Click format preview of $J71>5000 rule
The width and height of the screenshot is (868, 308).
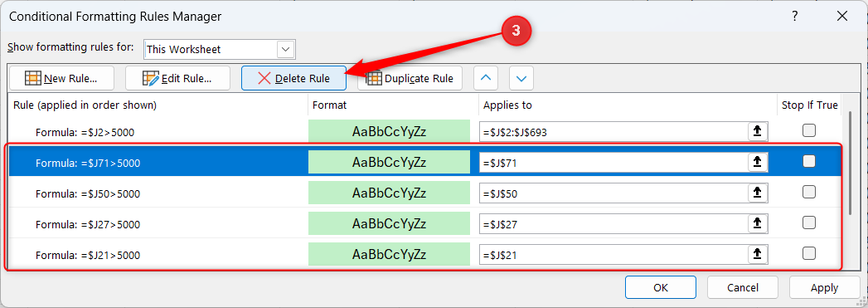389,162
